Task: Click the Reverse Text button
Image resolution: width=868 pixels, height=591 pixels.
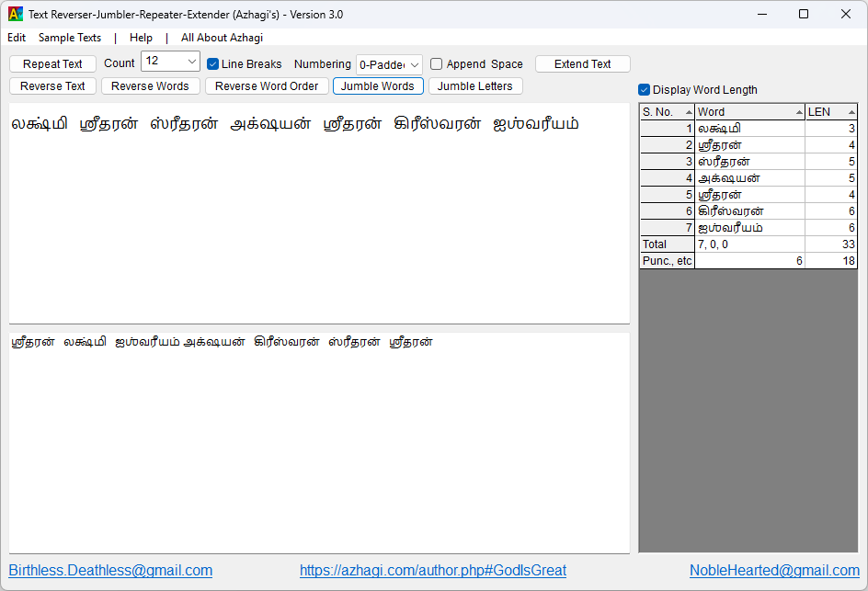Action: [x=52, y=85]
